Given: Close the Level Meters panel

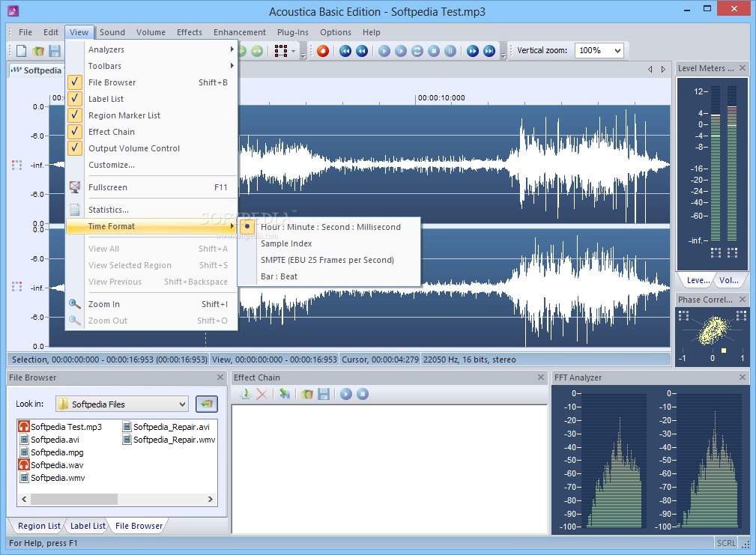Looking at the screenshot, I should click(743, 68).
